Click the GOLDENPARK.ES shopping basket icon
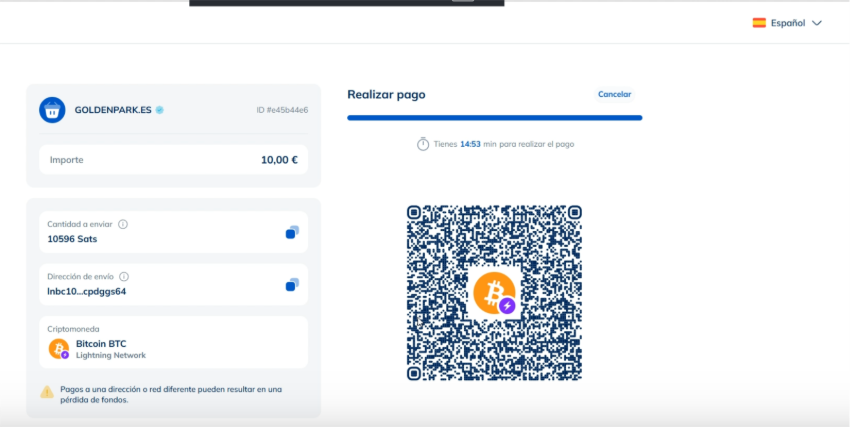The image size is (850, 427). [x=52, y=110]
